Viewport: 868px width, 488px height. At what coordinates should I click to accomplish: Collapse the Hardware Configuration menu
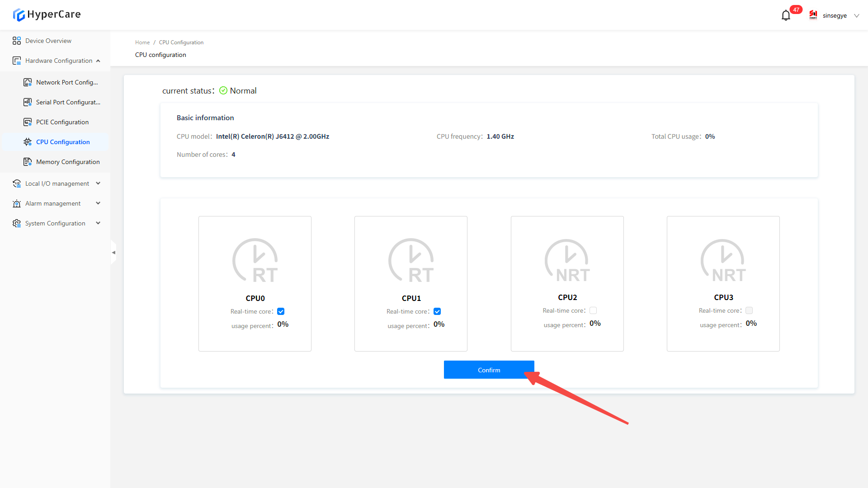click(x=59, y=61)
